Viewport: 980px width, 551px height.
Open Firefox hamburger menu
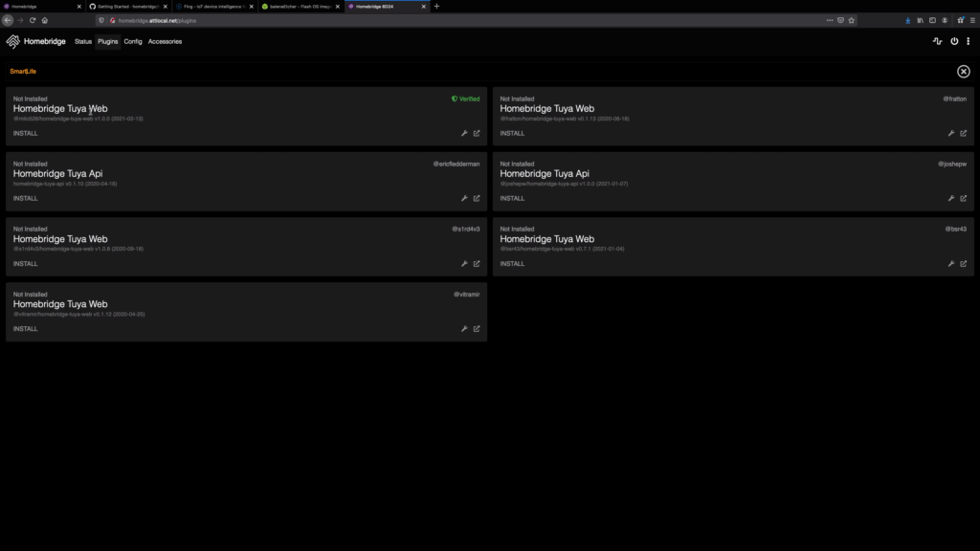(x=972, y=21)
